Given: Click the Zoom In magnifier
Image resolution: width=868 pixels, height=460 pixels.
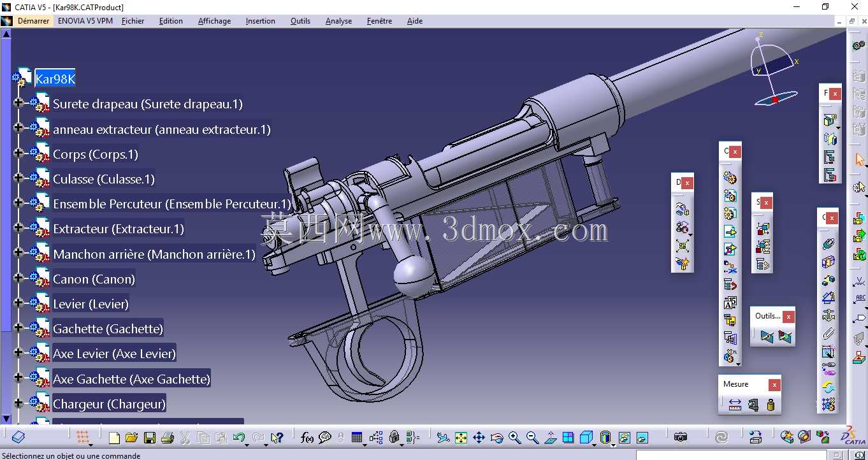Looking at the screenshot, I should (514, 438).
